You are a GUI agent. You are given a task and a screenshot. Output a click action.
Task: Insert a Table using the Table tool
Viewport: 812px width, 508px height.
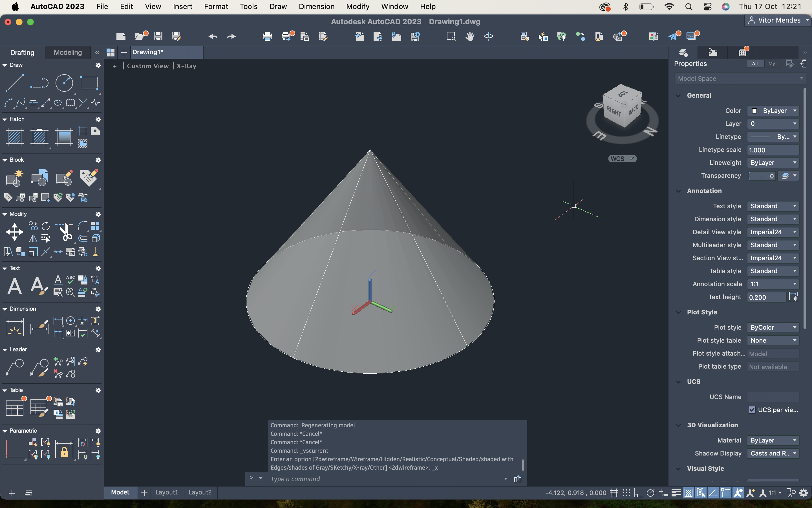14,408
